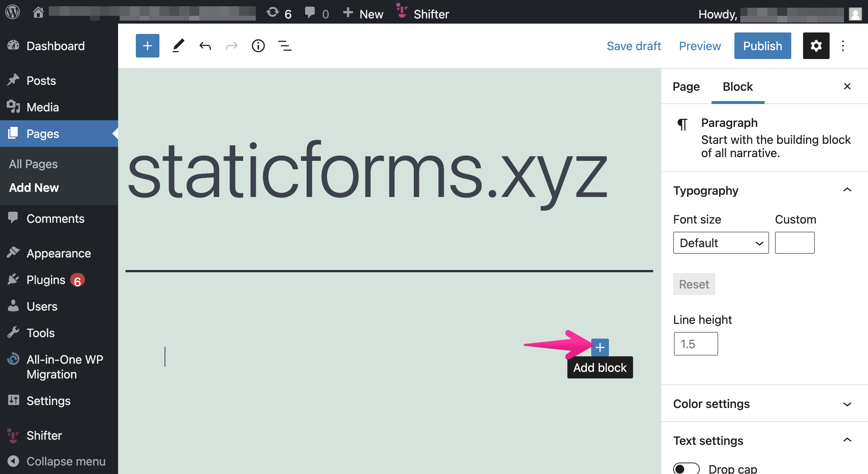Open All Pages submenu link
This screenshot has width=868, height=474.
(33, 164)
